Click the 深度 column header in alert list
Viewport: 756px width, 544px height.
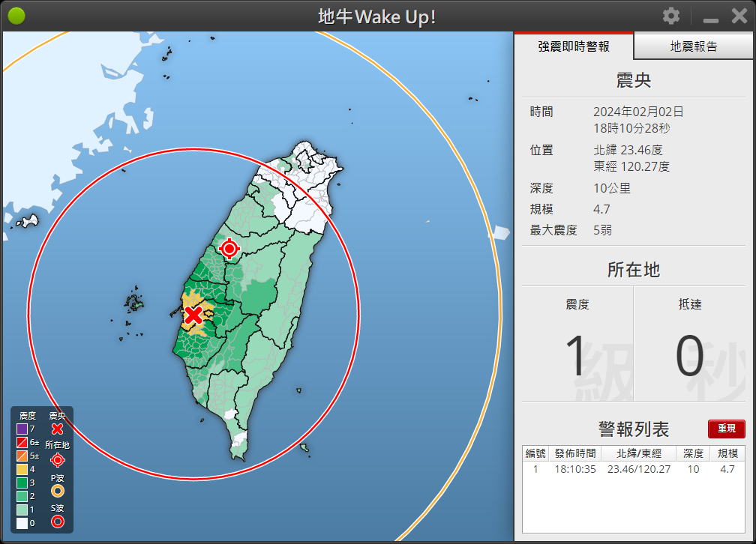point(693,453)
